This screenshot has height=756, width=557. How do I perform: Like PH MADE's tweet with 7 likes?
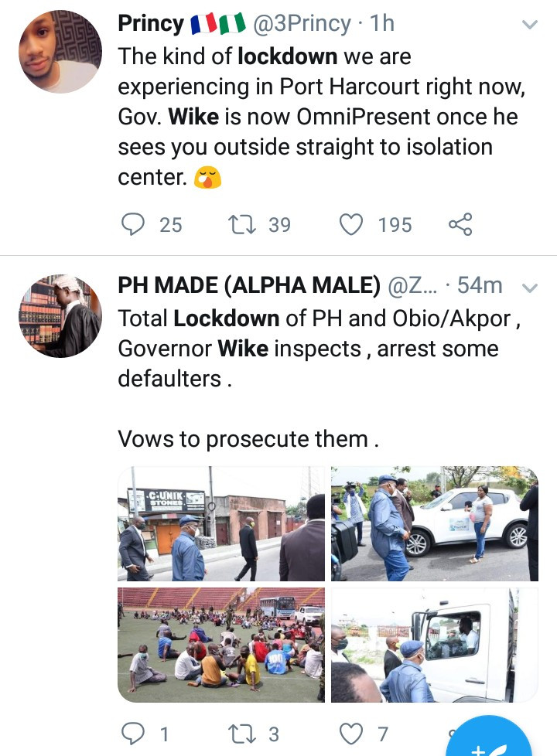click(x=352, y=733)
